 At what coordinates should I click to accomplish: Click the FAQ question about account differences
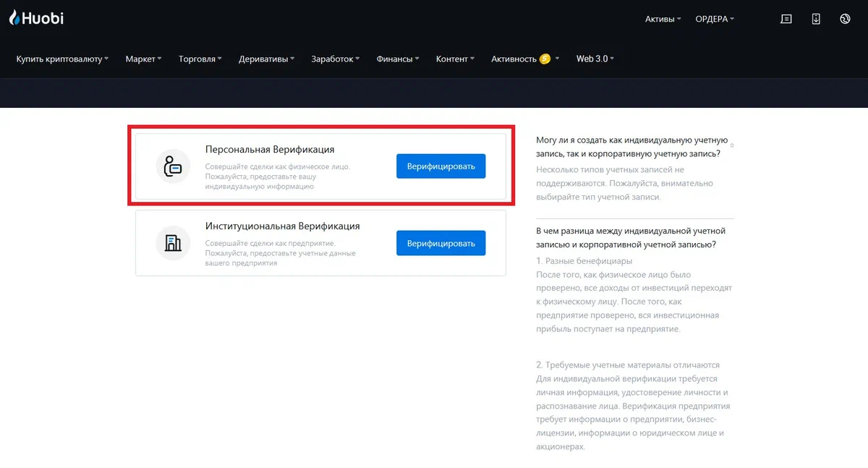[x=631, y=237]
